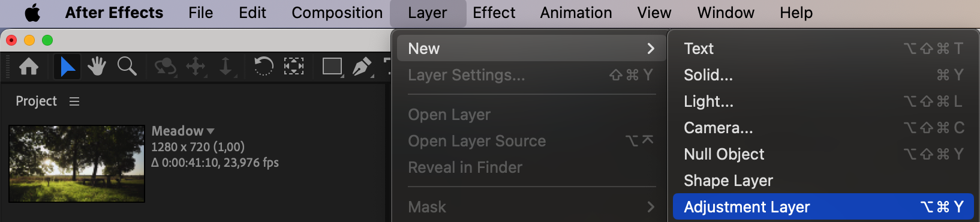Open the Effect menu in menu bar

click(x=494, y=13)
